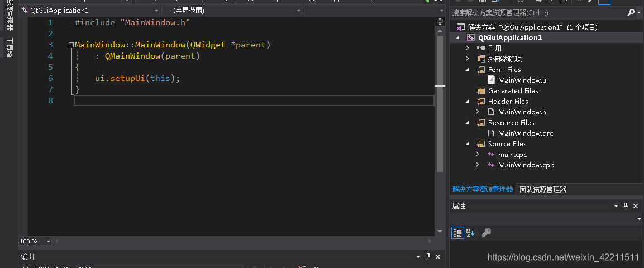
Task: Click the MainWindow.qrc file icon
Action: pos(491,133)
